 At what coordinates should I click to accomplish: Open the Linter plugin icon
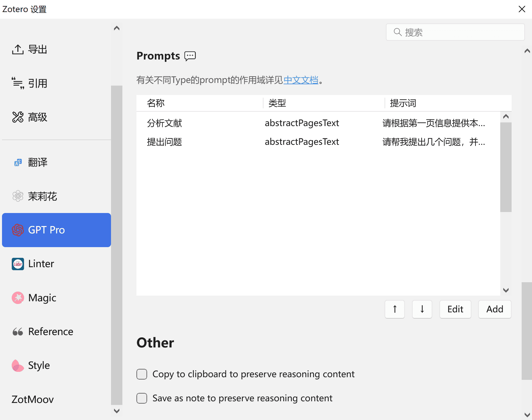18,264
